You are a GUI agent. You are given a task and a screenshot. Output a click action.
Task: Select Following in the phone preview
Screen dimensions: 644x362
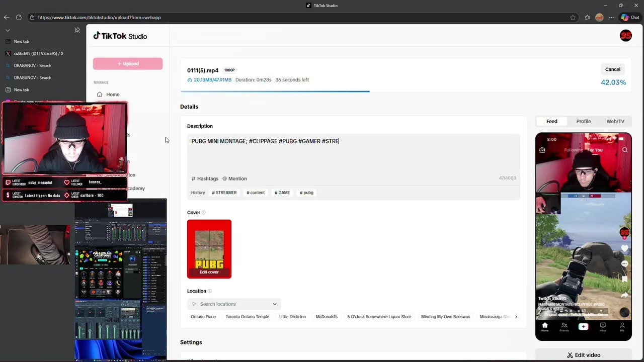[x=573, y=150]
